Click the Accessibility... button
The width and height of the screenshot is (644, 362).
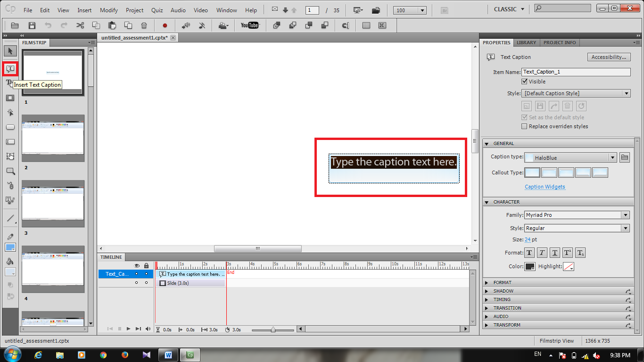(609, 57)
